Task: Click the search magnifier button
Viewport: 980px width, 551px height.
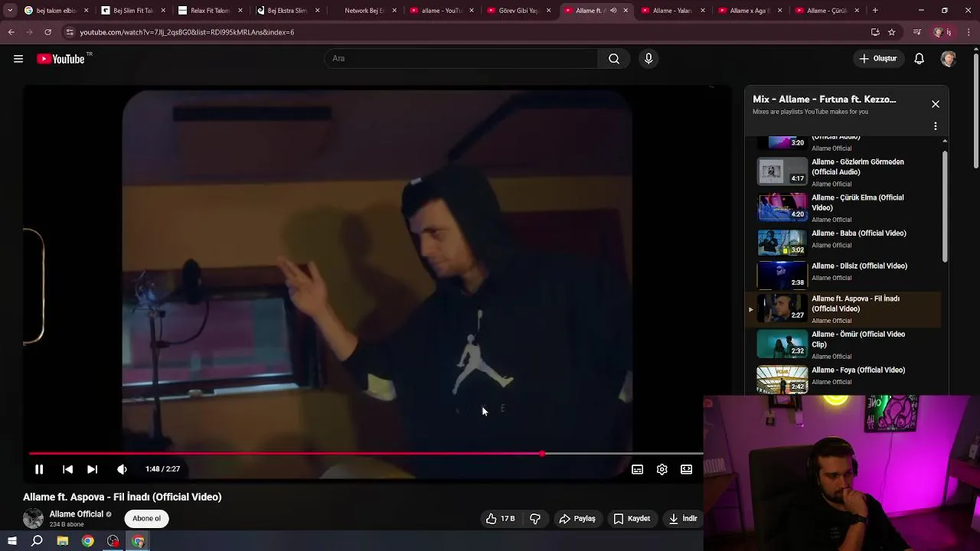Action: click(614, 58)
